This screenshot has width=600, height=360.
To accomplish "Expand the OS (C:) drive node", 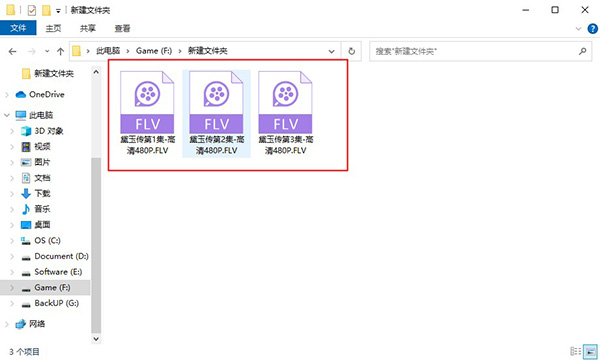I will pos(12,241).
